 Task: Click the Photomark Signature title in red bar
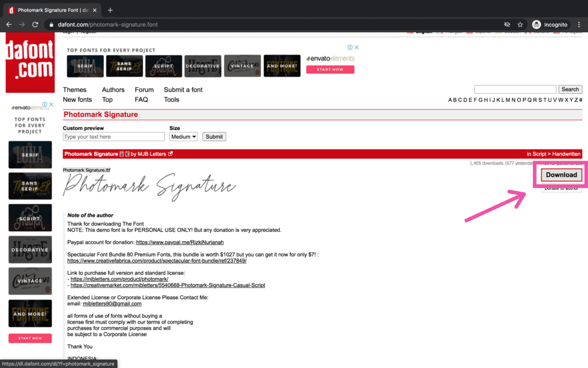tap(91, 154)
